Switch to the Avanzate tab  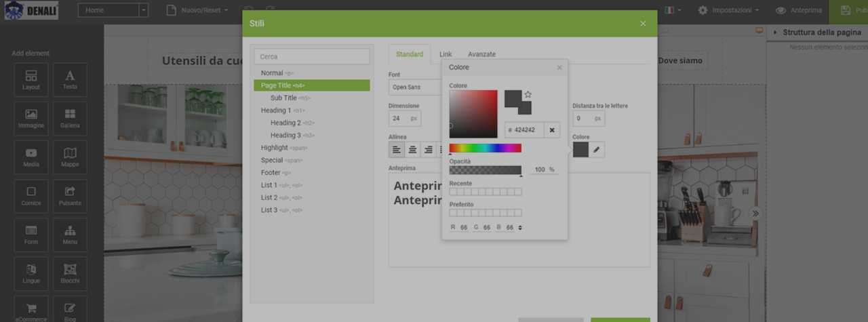(x=481, y=54)
